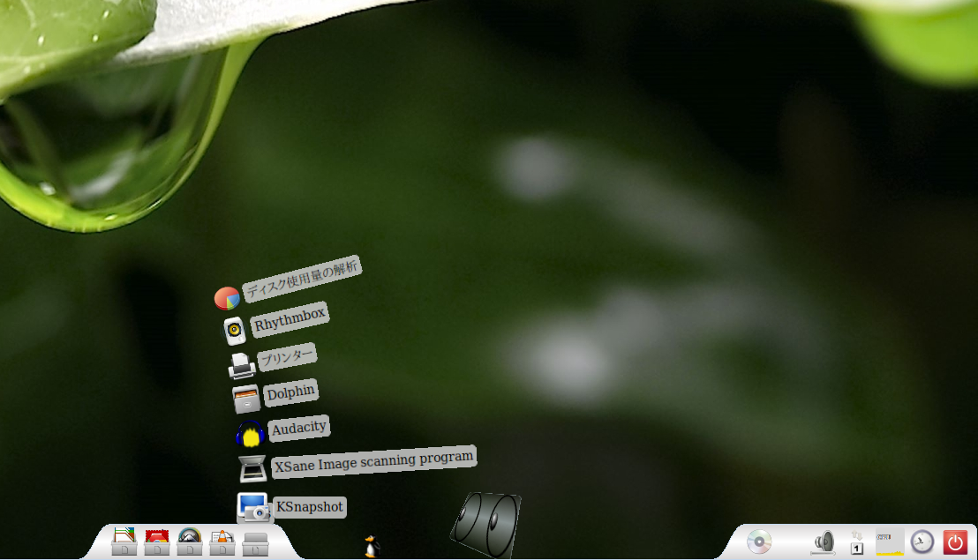Open the empty gray drawer in dock
This screenshot has width=978, height=560.
255,544
